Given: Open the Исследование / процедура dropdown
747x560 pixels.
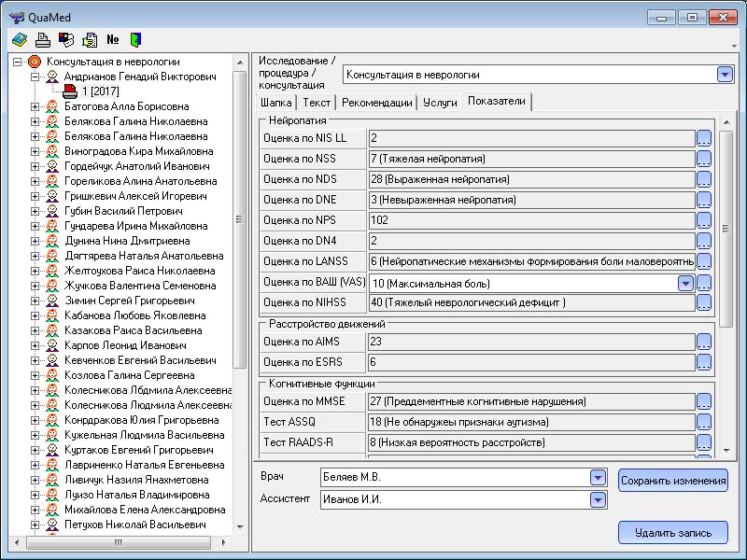Looking at the screenshot, I should [725, 75].
